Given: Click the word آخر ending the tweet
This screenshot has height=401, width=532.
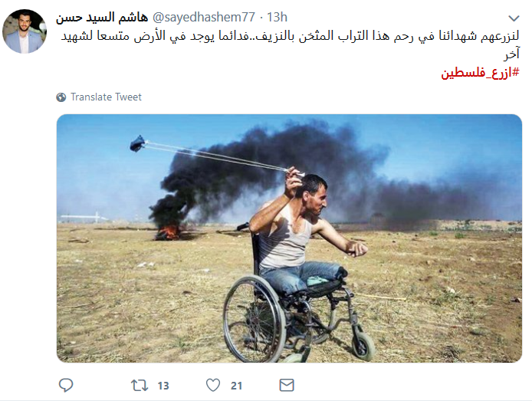Looking at the screenshot, I should [x=511, y=54].
